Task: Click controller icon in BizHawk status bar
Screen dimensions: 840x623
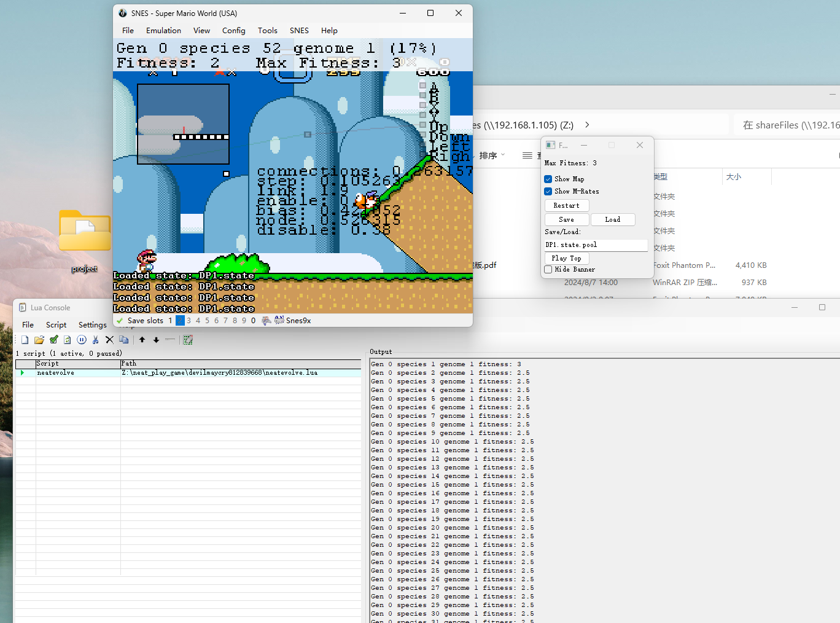Action: pos(266,321)
